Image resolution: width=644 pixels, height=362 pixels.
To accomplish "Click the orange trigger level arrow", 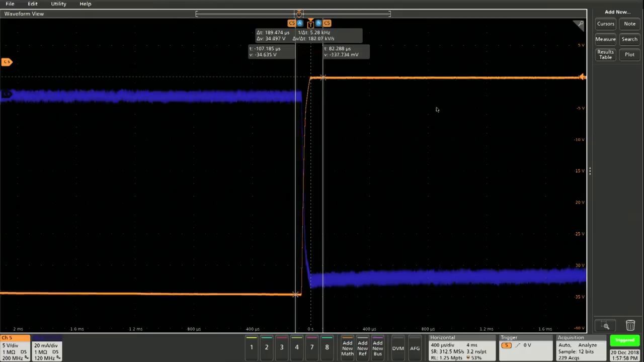I will (x=582, y=77).
